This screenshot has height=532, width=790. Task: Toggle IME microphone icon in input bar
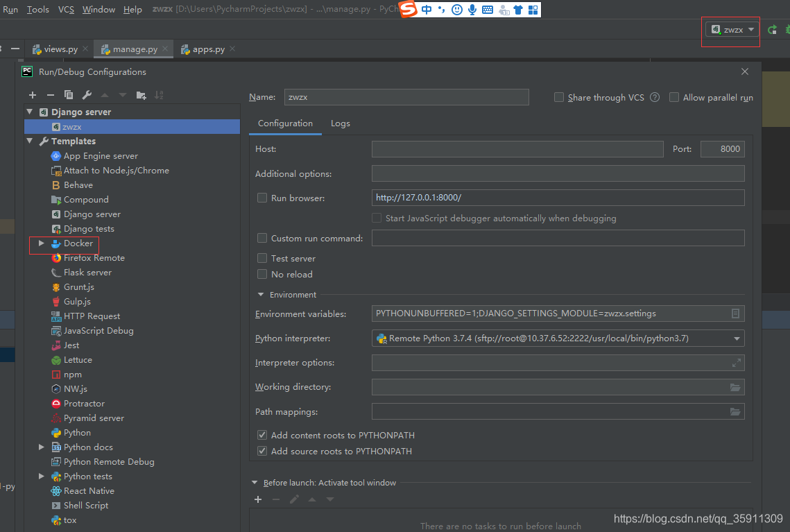coord(472,10)
